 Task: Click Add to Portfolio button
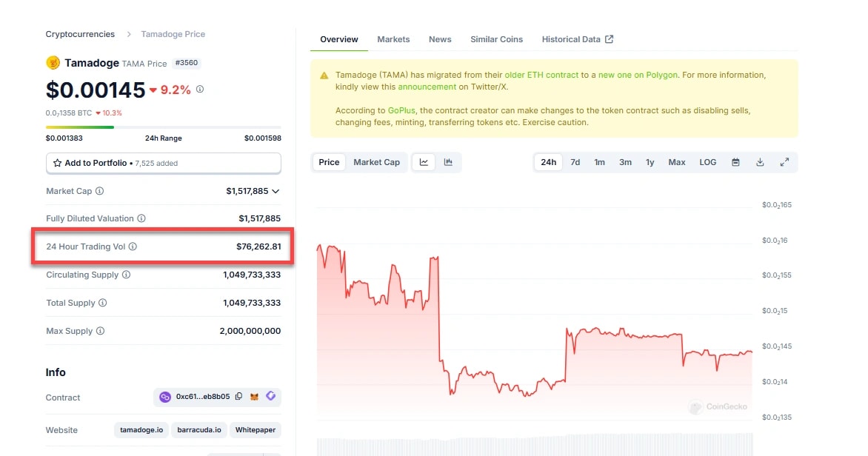pyautogui.click(x=163, y=163)
